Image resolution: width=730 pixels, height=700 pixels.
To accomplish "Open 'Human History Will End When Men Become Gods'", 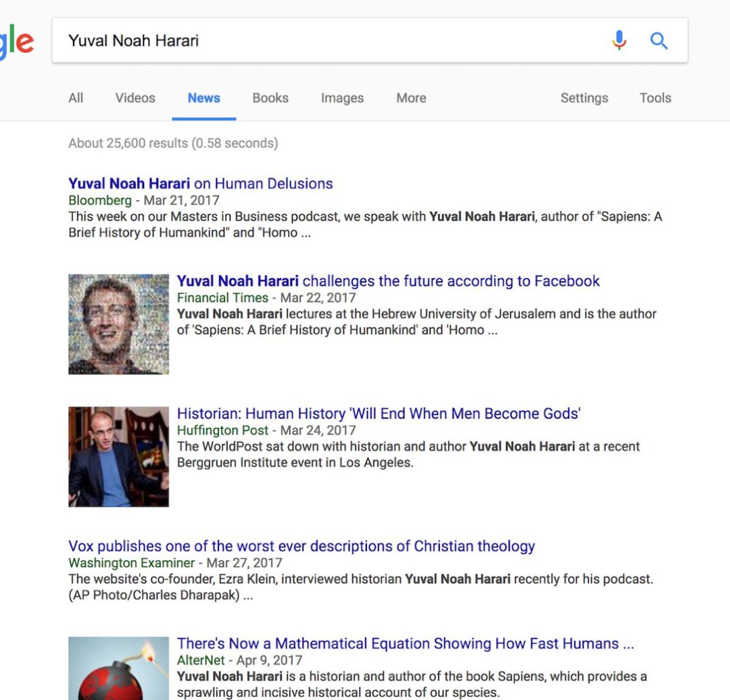I will pyautogui.click(x=379, y=414).
